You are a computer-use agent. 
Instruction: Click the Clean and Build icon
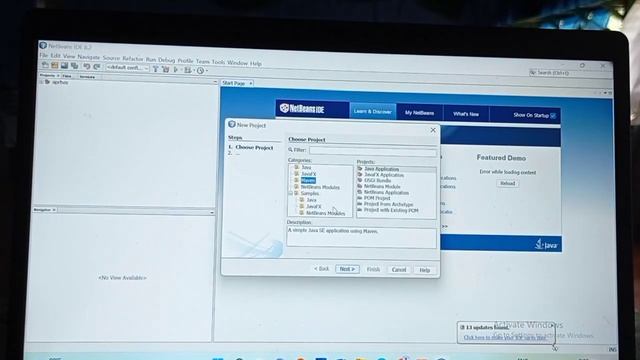click(x=166, y=69)
